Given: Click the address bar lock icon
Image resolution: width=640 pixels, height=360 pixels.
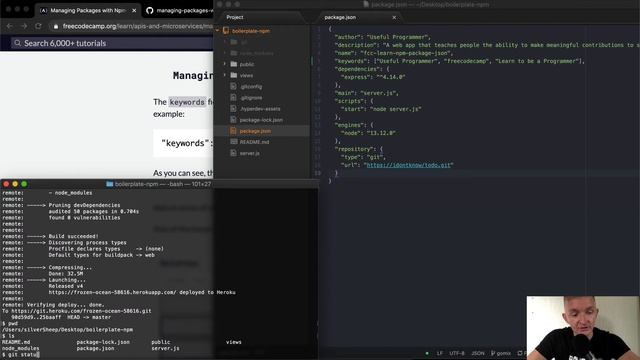Looking at the screenshot, I should [x=56, y=26].
